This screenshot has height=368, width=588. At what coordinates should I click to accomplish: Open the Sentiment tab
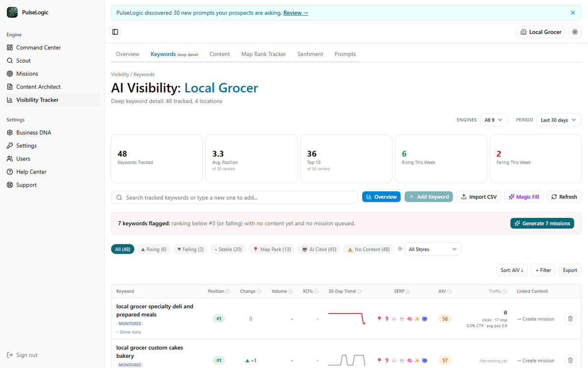click(x=310, y=54)
